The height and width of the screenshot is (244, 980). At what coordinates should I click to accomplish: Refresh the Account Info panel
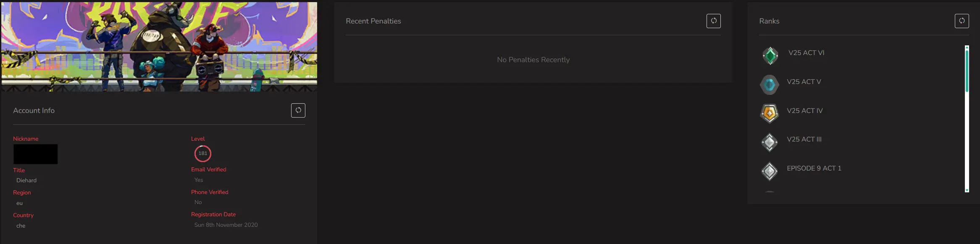(298, 110)
